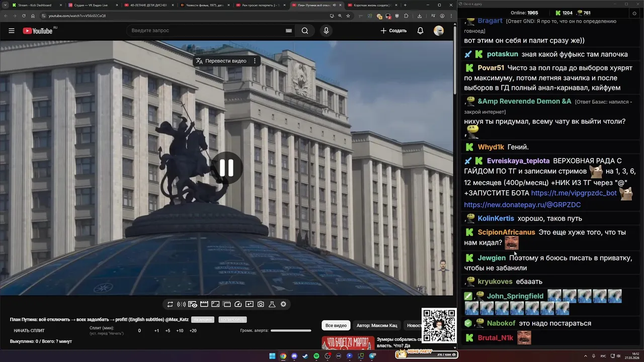This screenshot has height=362, width=644.
Task: Select the Все видео filter chip
Action: 336,326
